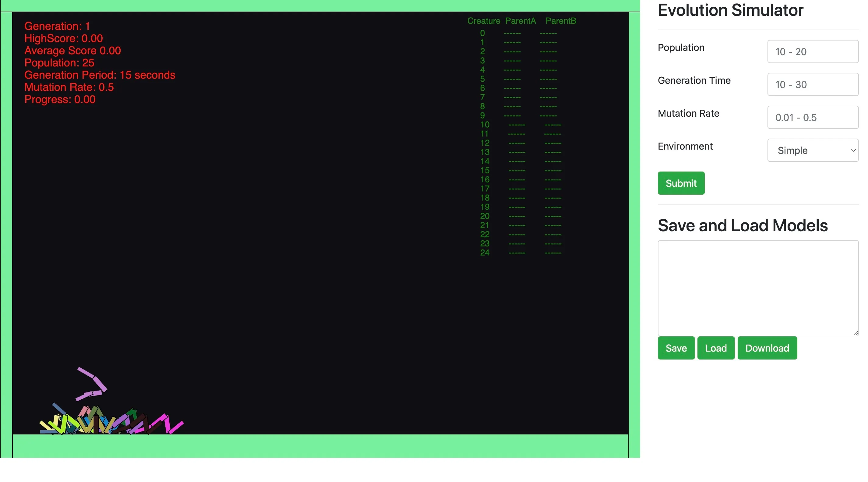
Task: Click the Save button
Action: pos(676,348)
